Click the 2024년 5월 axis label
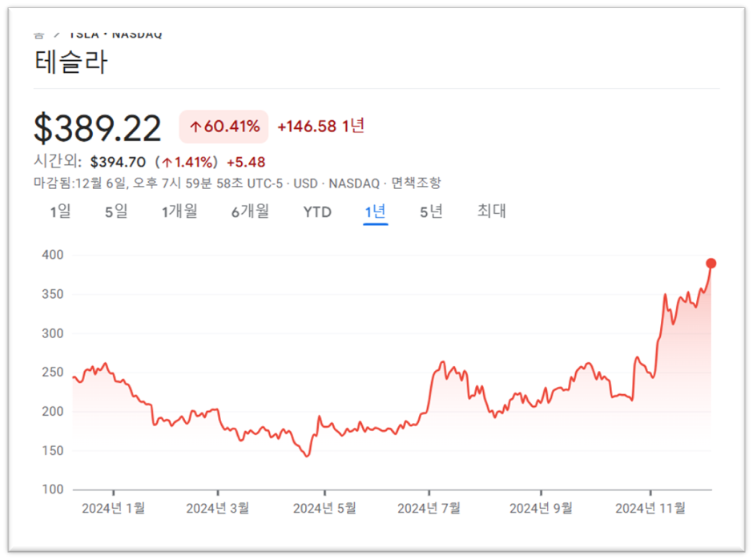The image size is (753, 560). tap(324, 508)
